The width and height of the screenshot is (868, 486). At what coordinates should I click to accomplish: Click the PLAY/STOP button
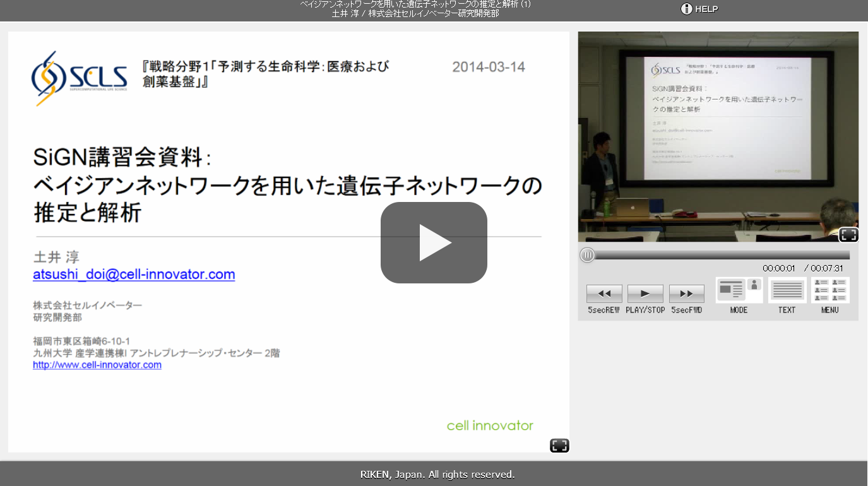pyautogui.click(x=645, y=294)
